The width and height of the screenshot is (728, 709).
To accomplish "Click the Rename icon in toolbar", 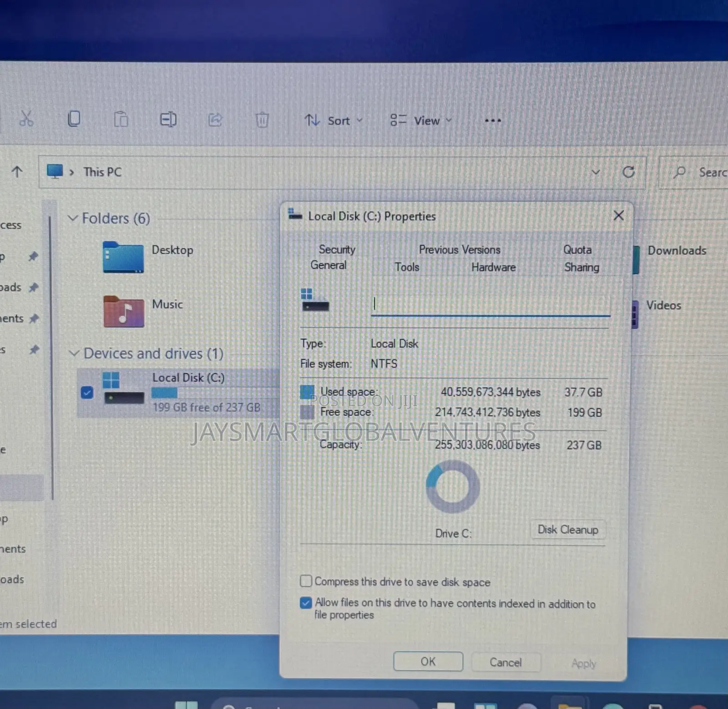I will [x=168, y=120].
